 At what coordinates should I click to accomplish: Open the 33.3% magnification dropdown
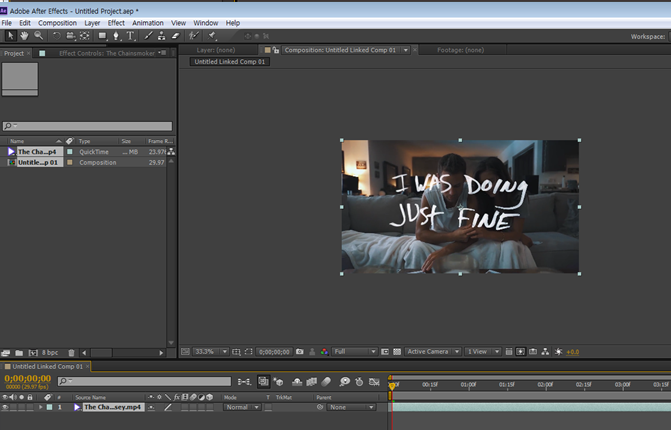[x=211, y=352]
